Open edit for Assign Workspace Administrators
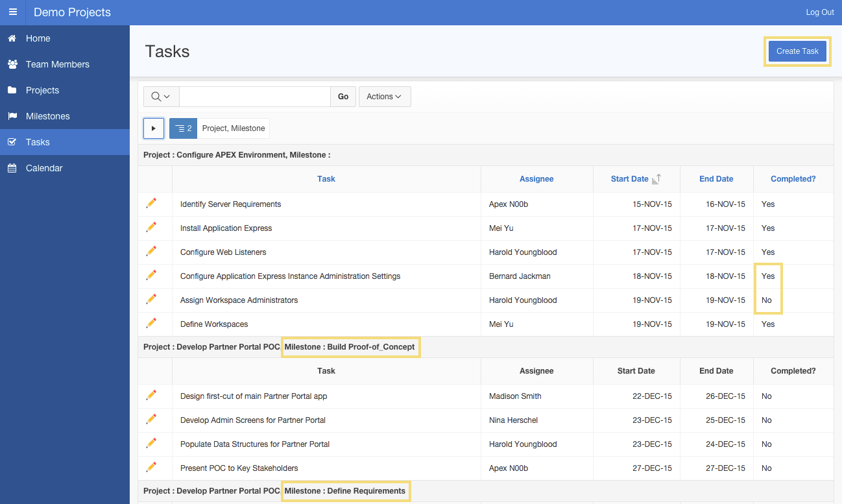 (151, 300)
